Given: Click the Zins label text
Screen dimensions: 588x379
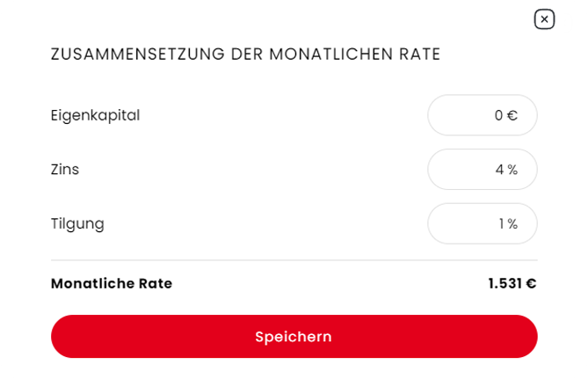Looking at the screenshot, I should (x=65, y=170).
